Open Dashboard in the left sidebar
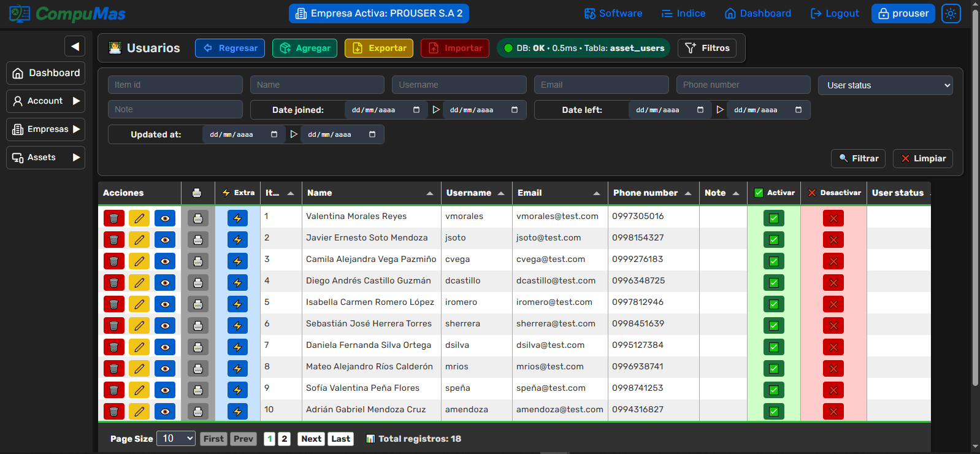Viewport: 980px width, 454px height. (46, 73)
